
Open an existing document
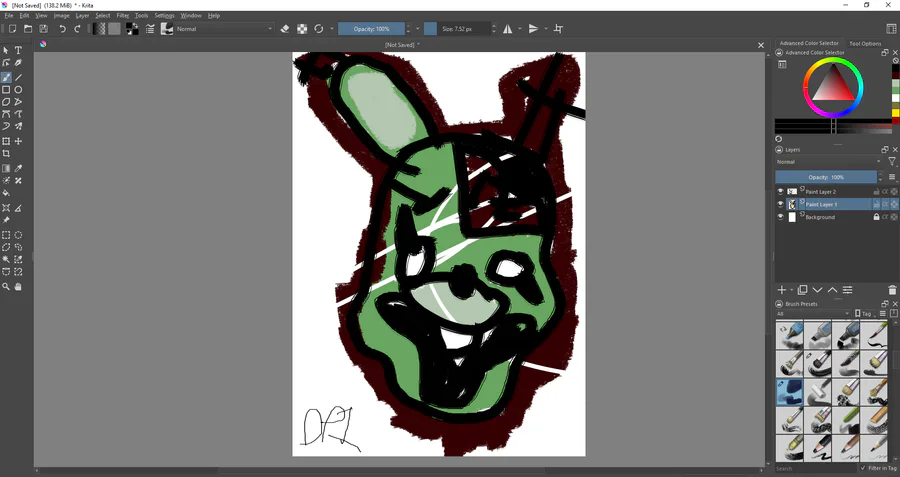tap(28, 29)
